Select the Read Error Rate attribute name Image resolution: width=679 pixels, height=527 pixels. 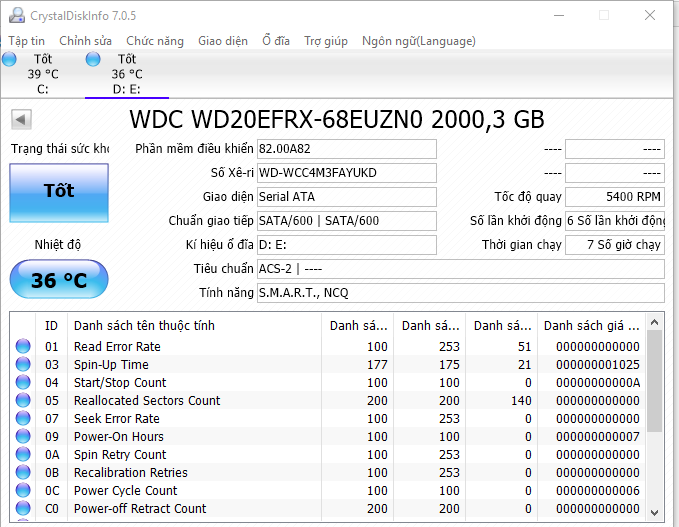coord(117,346)
